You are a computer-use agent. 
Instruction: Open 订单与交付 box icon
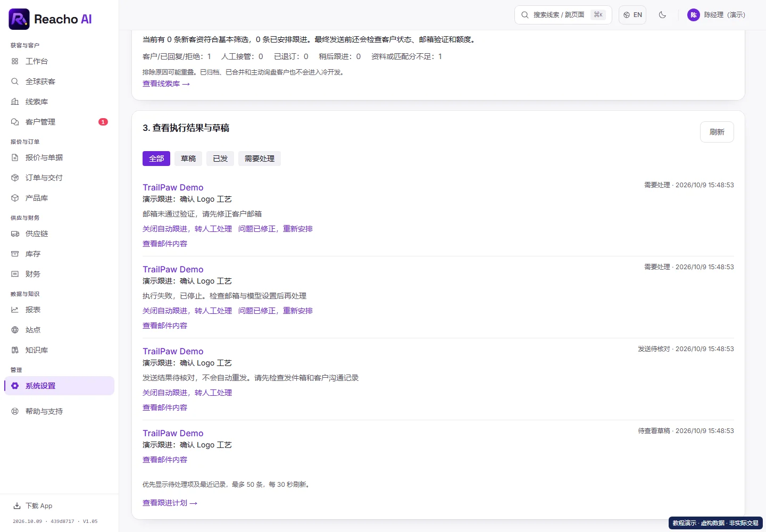point(15,178)
